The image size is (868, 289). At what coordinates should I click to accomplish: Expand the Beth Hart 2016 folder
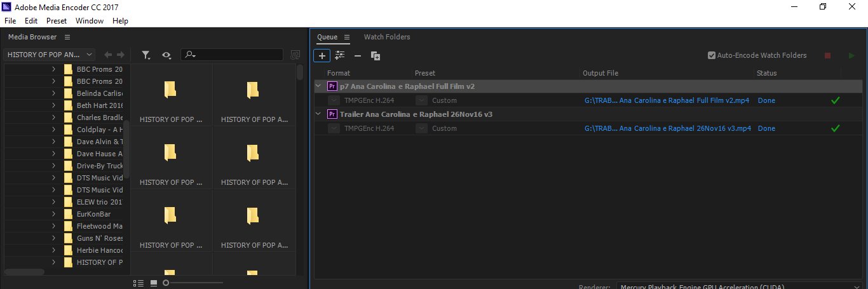point(53,105)
